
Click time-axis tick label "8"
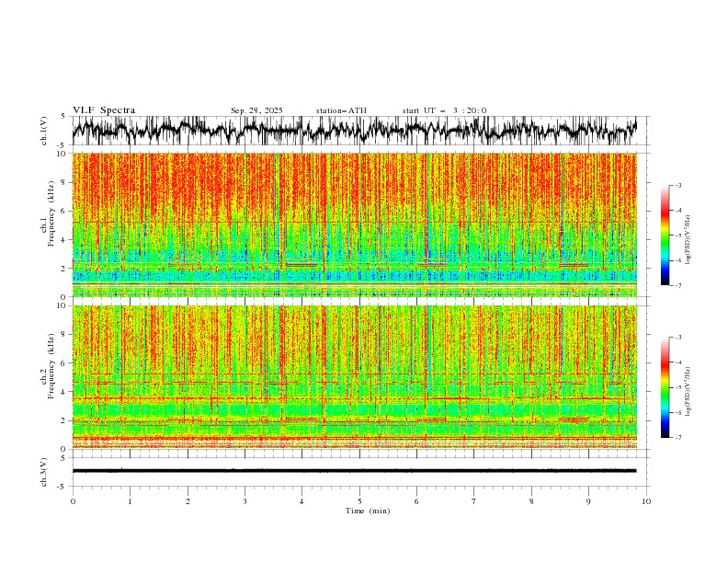[x=531, y=501]
